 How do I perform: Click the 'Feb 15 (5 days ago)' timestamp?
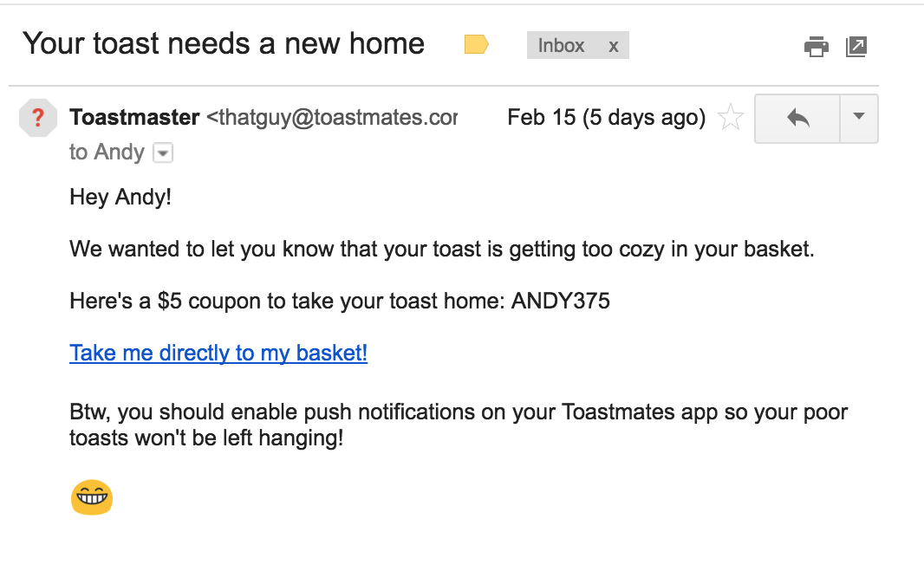click(x=605, y=117)
